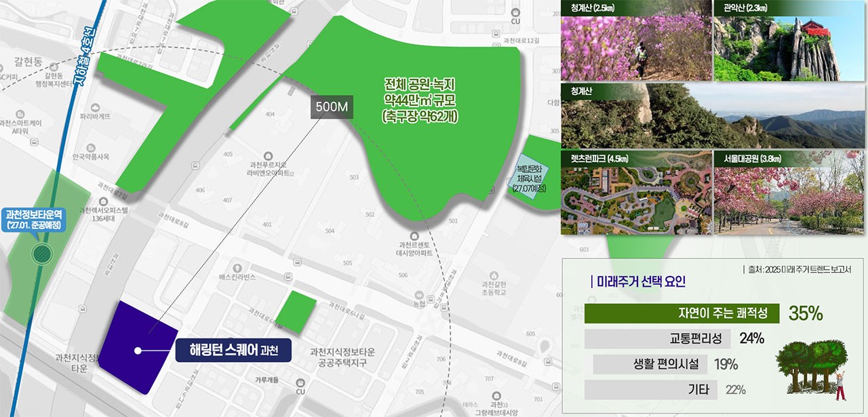Click block number 505
Image resolution: width=868 pixels, height=417 pixels.
(x=347, y=263)
